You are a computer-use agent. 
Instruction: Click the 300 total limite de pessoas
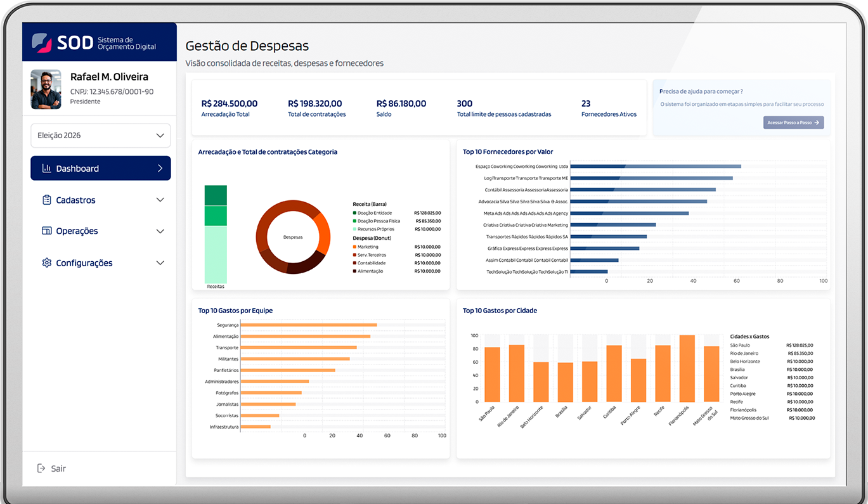pyautogui.click(x=465, y=103)
